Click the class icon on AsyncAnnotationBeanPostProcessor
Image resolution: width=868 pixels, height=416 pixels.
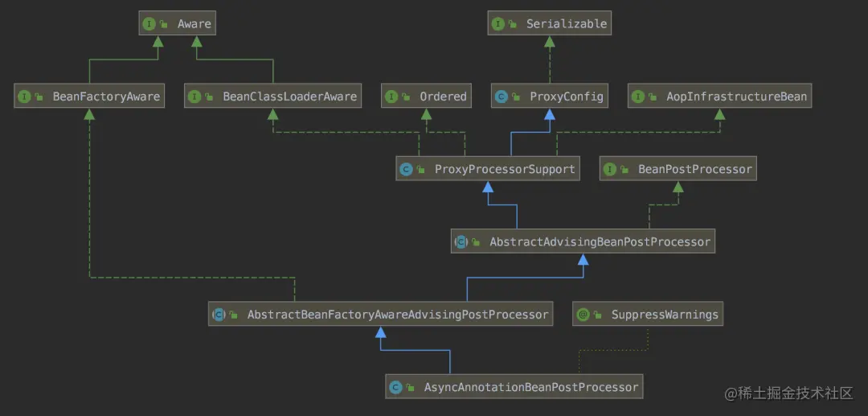395,387
